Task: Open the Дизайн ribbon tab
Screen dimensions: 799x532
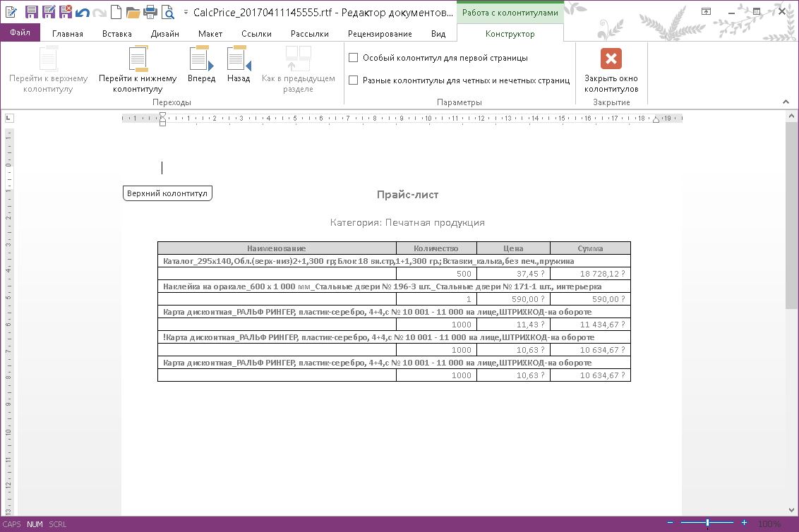Action: 164,34
